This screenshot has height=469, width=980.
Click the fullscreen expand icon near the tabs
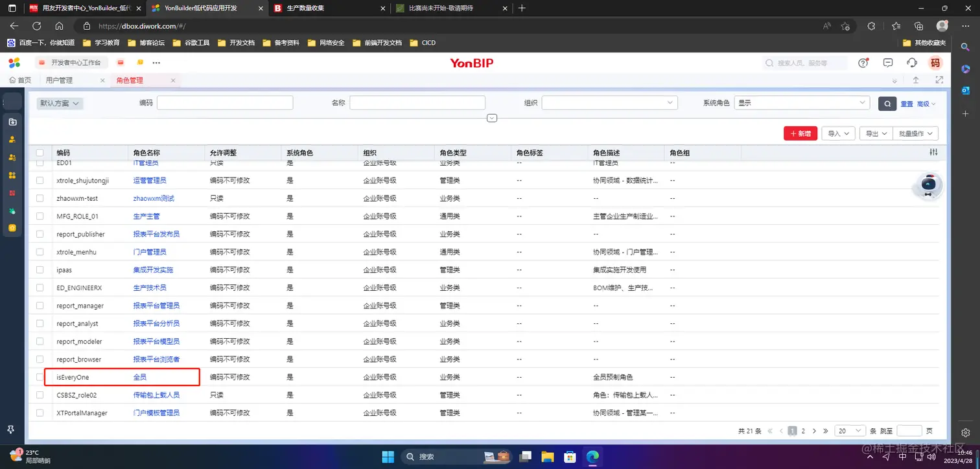[x=939, y=80]
